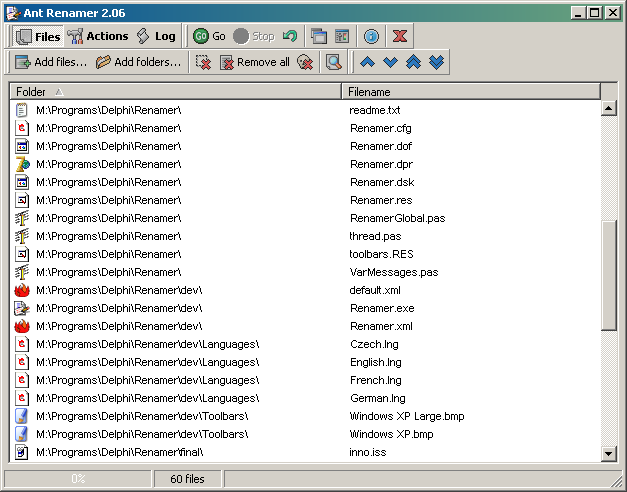Image resolution: width=627 pixels, height=492 pixels.
Task: Click the single down arrow move icon
Action: [390, 62]
